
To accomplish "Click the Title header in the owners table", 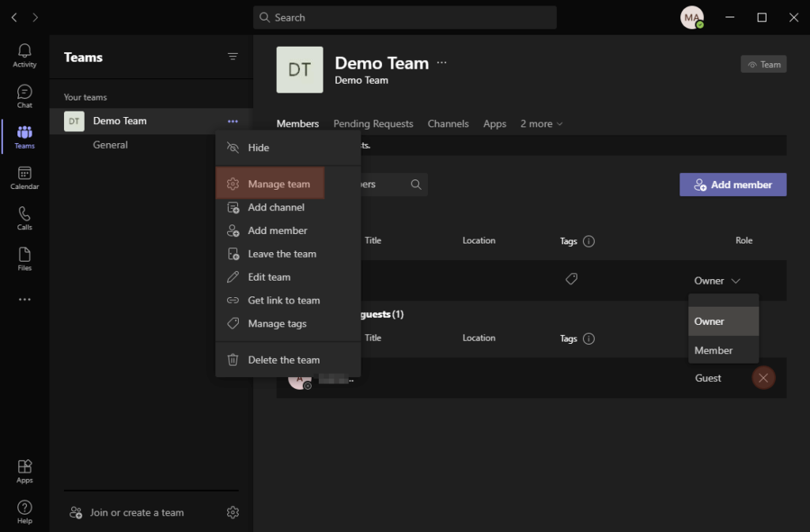I will (x=373, y=240).
